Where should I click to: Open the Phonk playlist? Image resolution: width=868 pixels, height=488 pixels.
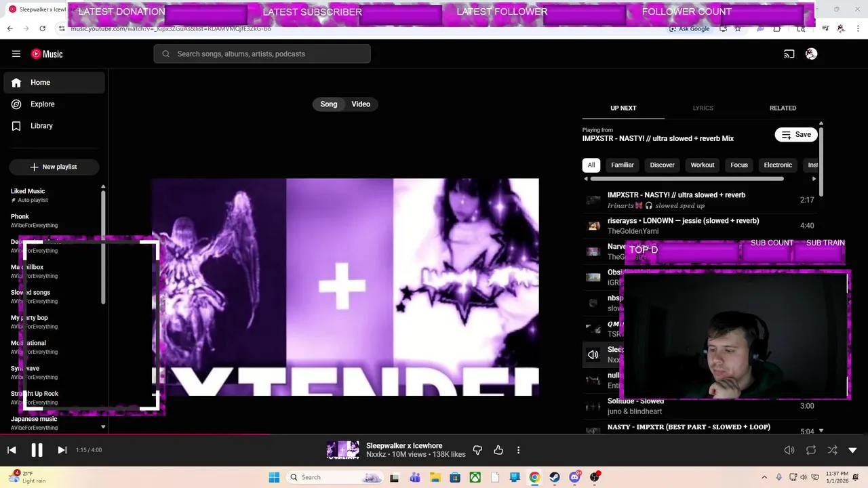point(53,220)
